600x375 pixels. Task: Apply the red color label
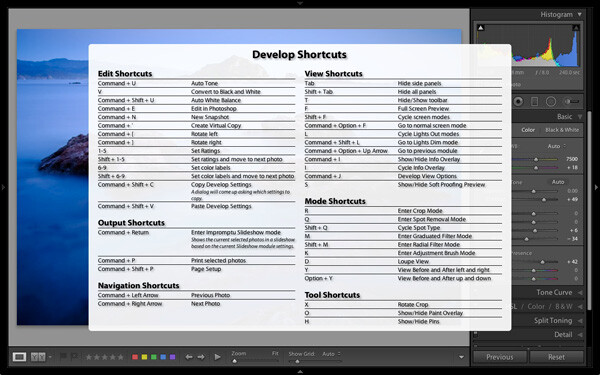tap(135, 357)
